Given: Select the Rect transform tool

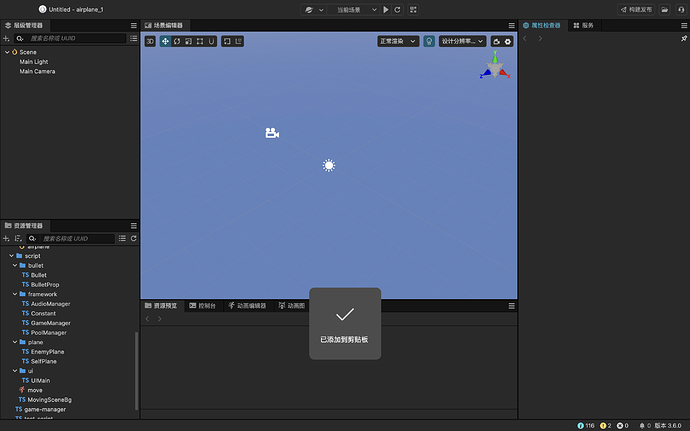Looking at the screenshot, I should click(x=200, y=41).
